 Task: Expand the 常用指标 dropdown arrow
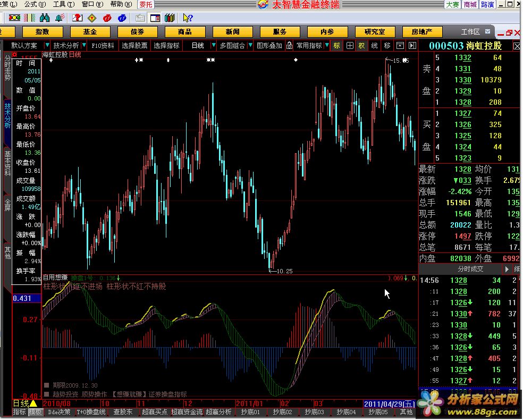[327, 45]
